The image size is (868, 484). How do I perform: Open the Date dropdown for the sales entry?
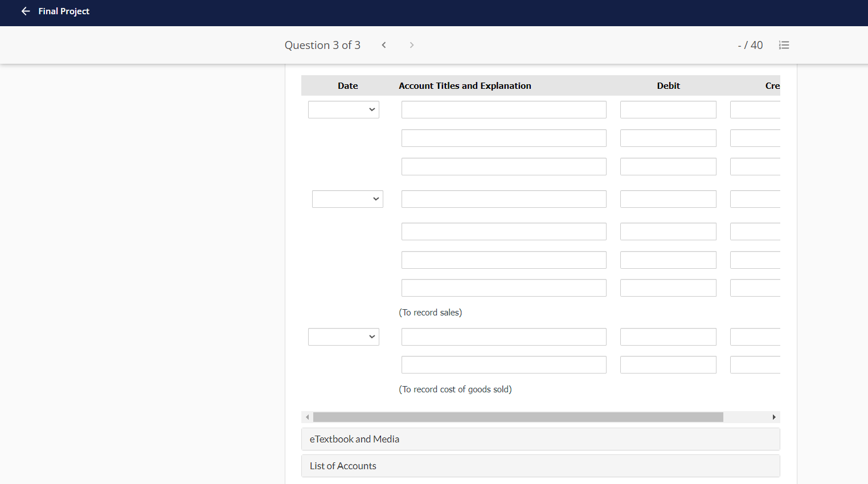point(347,199)
